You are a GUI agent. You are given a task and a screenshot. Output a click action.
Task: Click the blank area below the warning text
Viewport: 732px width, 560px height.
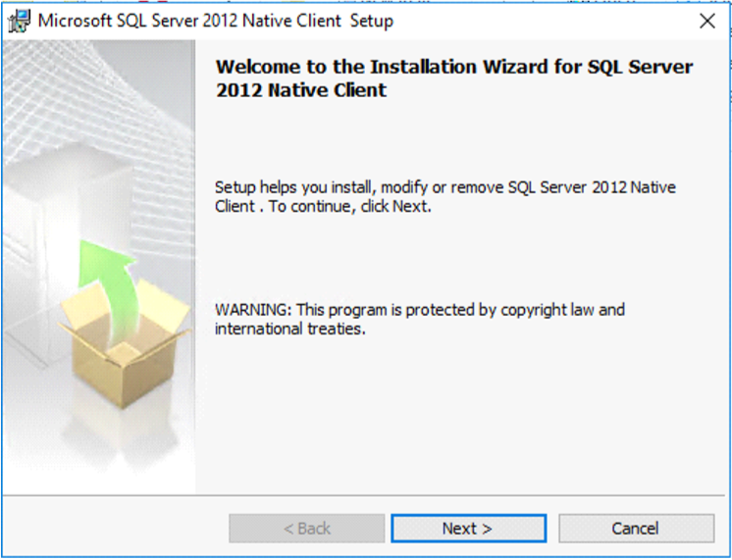tap(461, 412)
